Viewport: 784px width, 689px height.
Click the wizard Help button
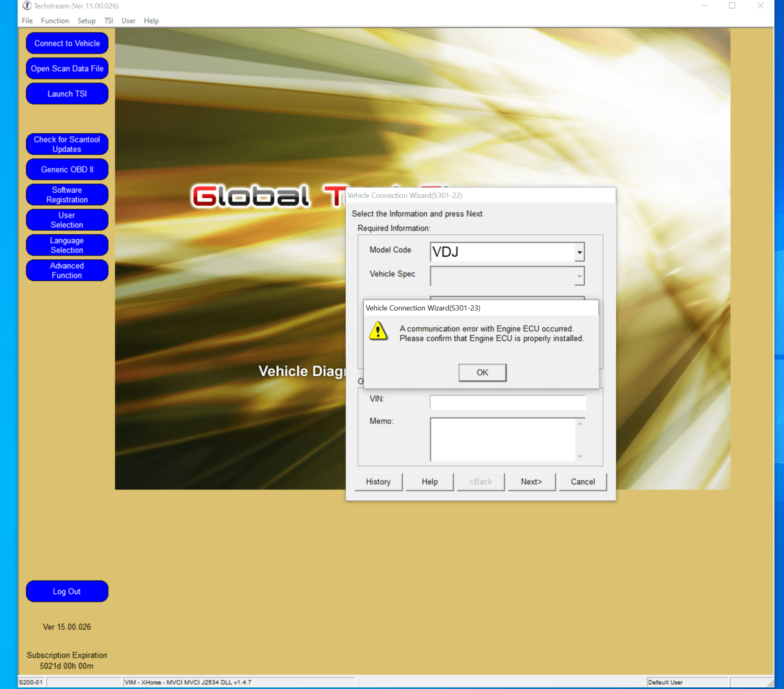coord(430,482)
